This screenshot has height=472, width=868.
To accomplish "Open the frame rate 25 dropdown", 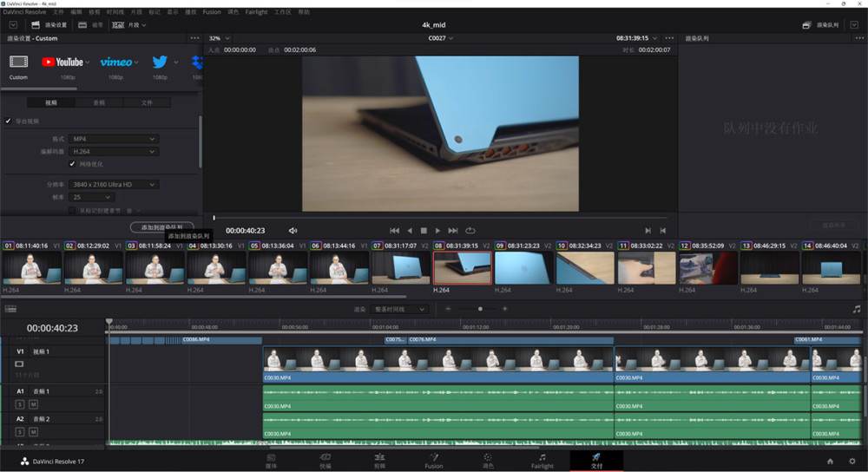I will pyautogui.click(x=92, y=197).
